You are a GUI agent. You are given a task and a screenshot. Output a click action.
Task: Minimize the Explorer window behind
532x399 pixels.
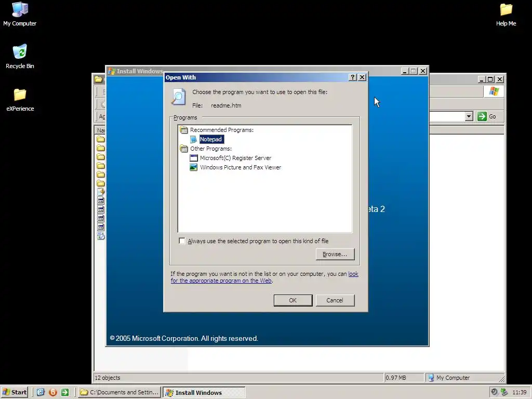pyautogui.click(x=482, y=79)
